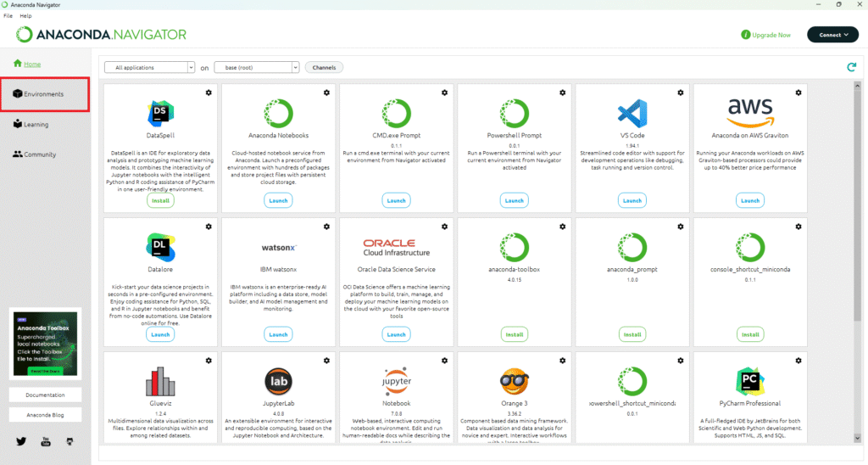868x465 pixels.
Task: Open the GitHub link icon
Action: [x=70, y=441]
